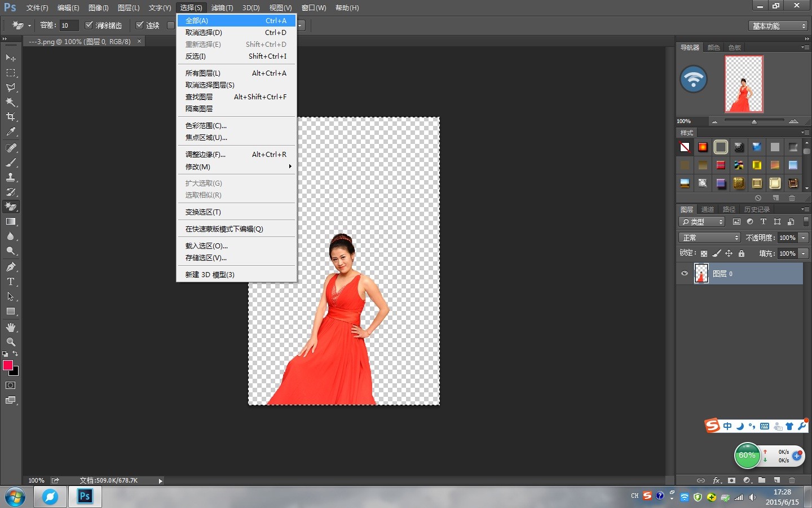Screen dimensions: 812x508
Task: Select the Pen tool
Action: click(x=11, y=267)
